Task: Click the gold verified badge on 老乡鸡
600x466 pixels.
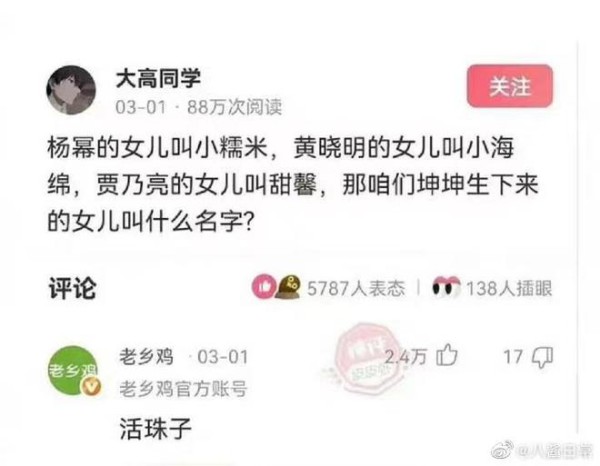Action: pos(91,386)
